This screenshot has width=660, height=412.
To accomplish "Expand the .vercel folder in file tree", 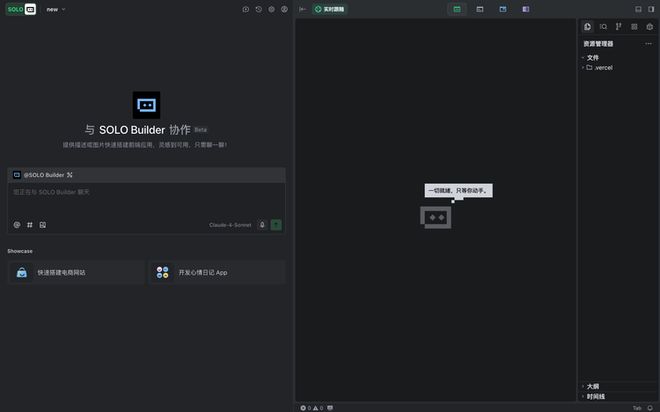I will [x=602, y=67].
